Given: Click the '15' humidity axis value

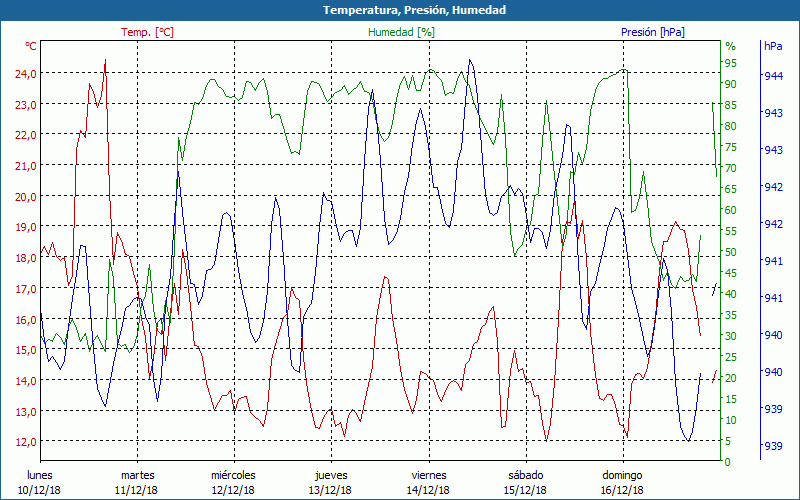Looking at the screenshot, I should [731, 399].
